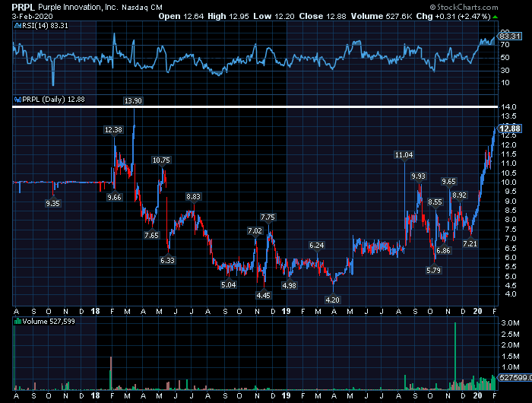Click the 4.45 low price label
The image size is (532, 403).
[263, 295]
